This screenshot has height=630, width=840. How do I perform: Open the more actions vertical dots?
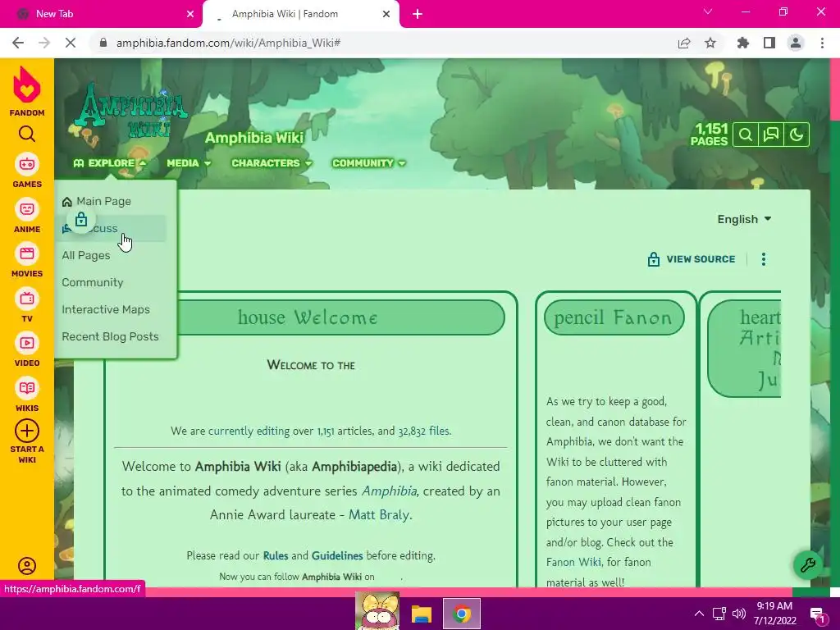pyautogui.click(x=764, y=259)
